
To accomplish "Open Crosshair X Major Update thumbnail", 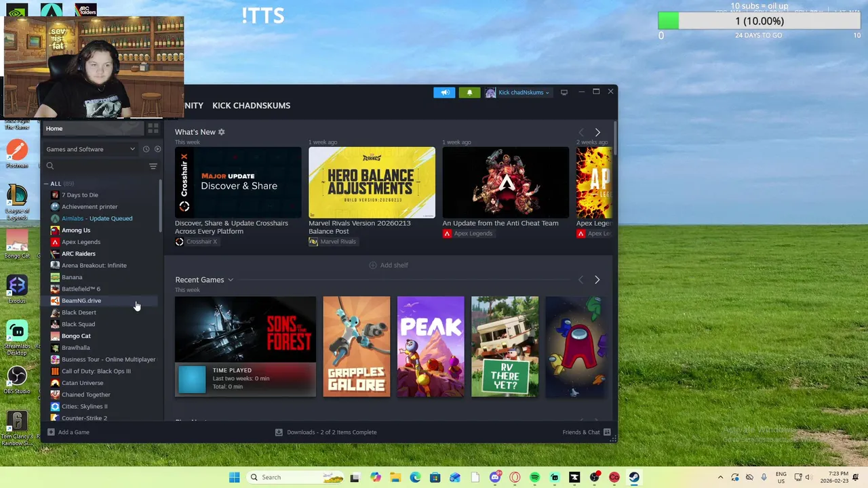I will click(238, 182).
